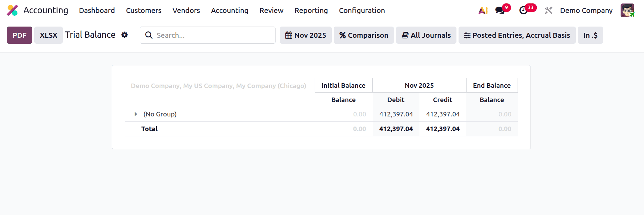This screenshot has width=644, height=215.
Task: Click the Total debit 412,397.04
Action: (396, 129)
